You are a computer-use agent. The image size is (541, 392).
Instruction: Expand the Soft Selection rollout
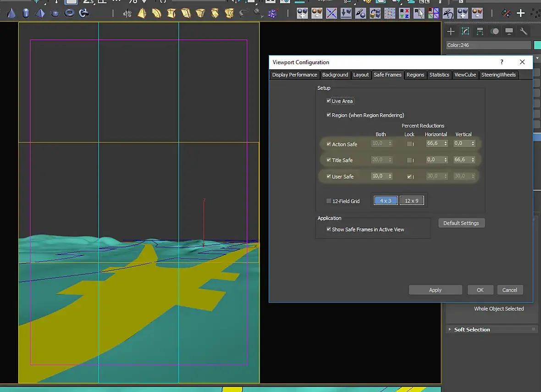pos(472,330)
